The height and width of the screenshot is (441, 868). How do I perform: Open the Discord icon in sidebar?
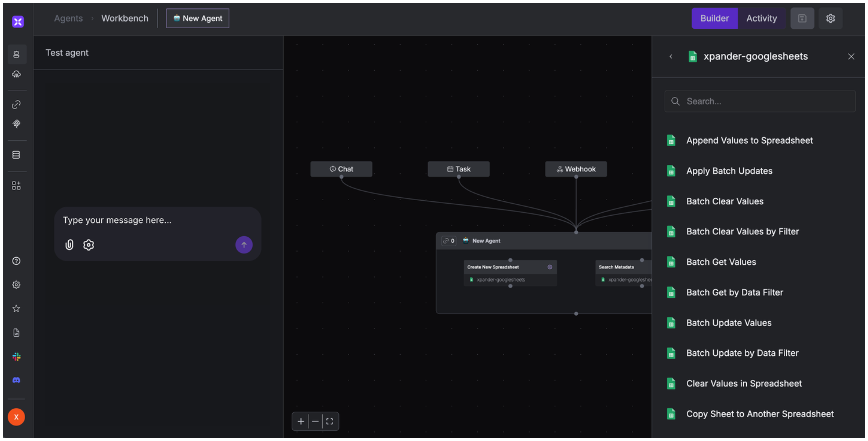coord(16,380)
